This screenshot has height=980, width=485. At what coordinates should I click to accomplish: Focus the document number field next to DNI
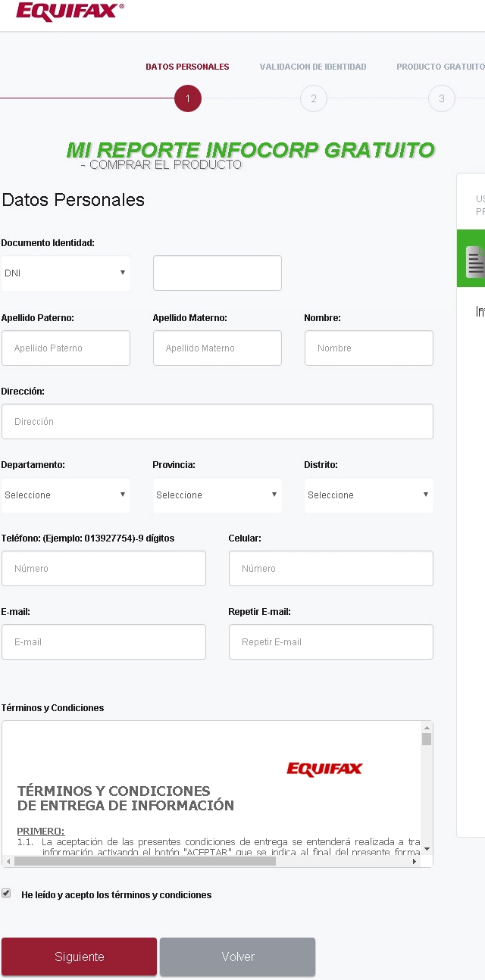(217, 273)
